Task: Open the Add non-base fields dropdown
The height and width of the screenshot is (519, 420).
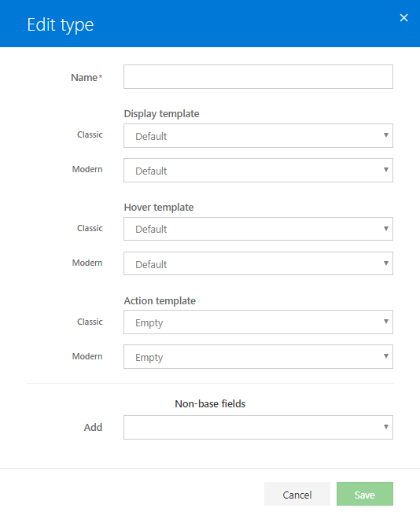Action: (x=258, y=427)
